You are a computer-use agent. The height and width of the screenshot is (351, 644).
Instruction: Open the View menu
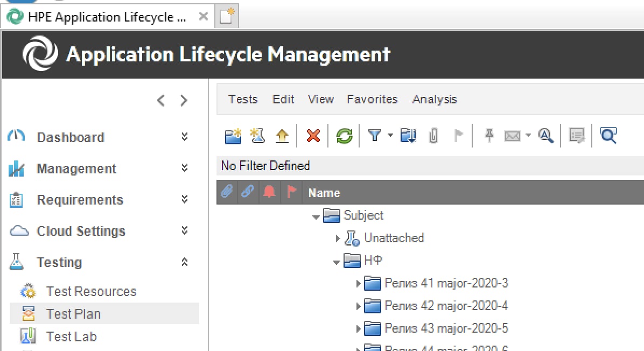pyautogui.click(x=321, y=100)
